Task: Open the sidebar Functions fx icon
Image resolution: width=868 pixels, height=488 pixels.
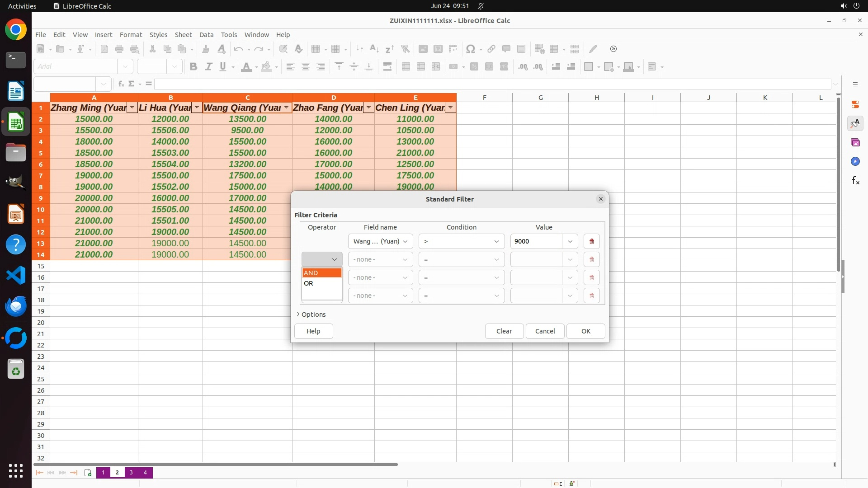Action: click(855, 181)
